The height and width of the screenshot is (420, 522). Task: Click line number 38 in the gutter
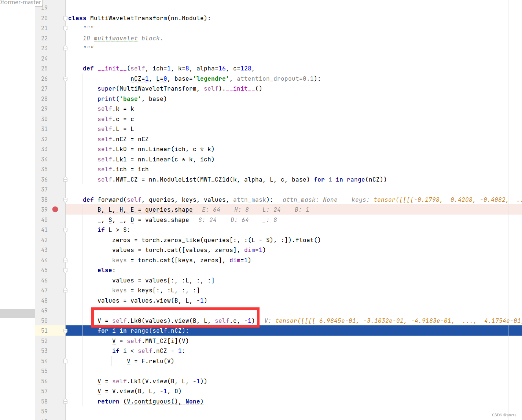[x=44, y=200]
